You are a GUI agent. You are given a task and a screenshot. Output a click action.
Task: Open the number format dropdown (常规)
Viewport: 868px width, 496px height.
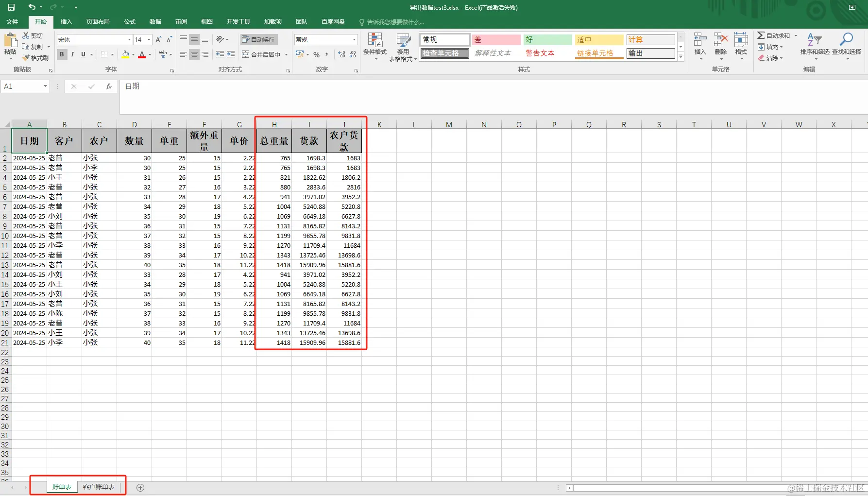(354, 39)
